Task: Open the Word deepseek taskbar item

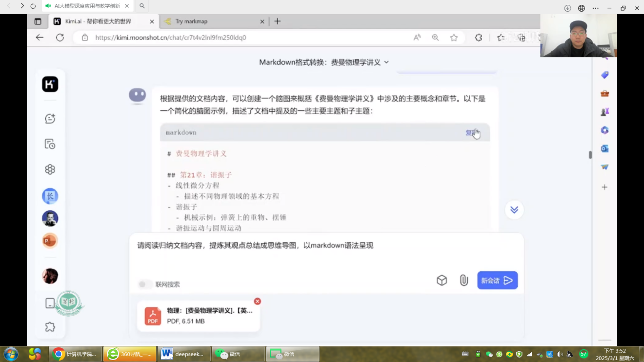Action: tap(184, 354)
